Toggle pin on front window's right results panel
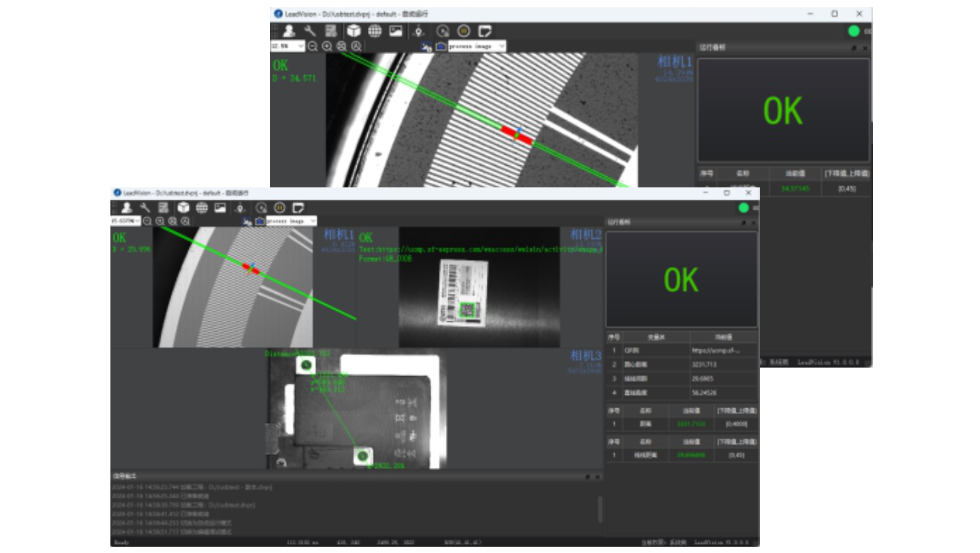The image size is (980, 553). (743, 223)
